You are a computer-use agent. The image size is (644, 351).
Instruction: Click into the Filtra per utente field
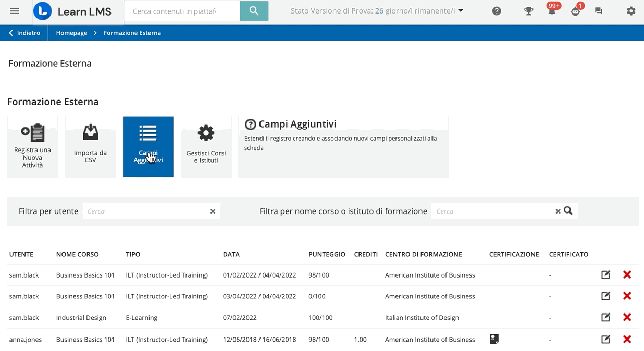[145, 211]
